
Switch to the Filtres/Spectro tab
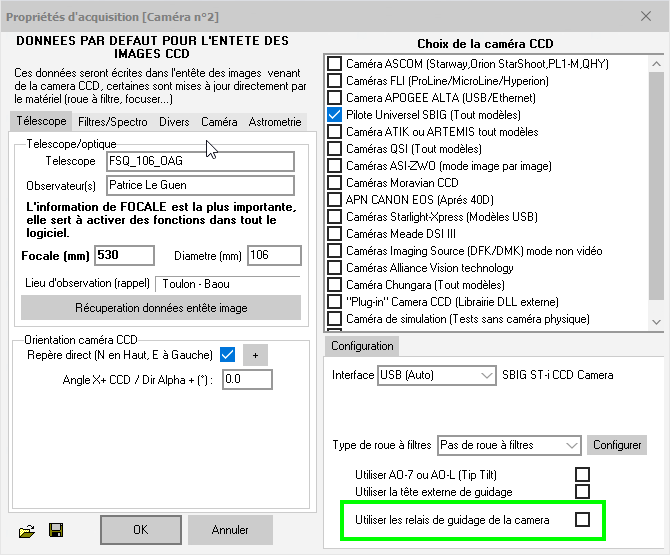click(x=113, y=122)
